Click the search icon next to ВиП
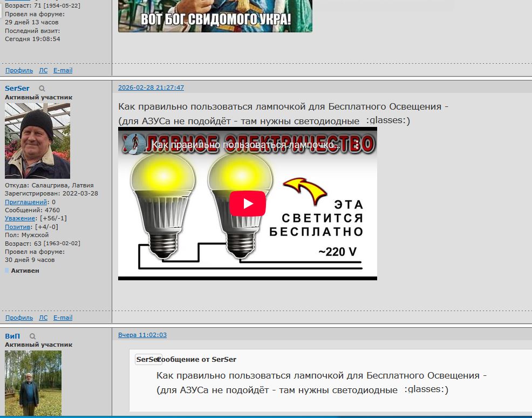This screenshot has height=418, width=532. 32,336
